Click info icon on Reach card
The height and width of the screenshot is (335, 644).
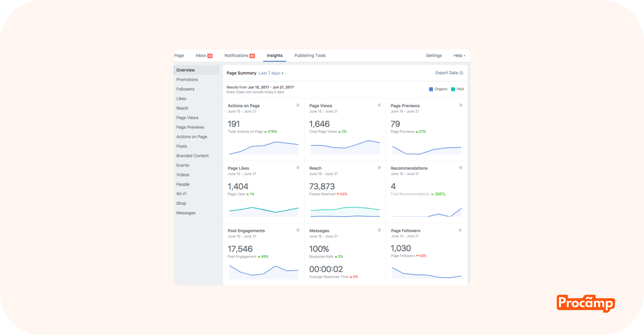point(379,167)
